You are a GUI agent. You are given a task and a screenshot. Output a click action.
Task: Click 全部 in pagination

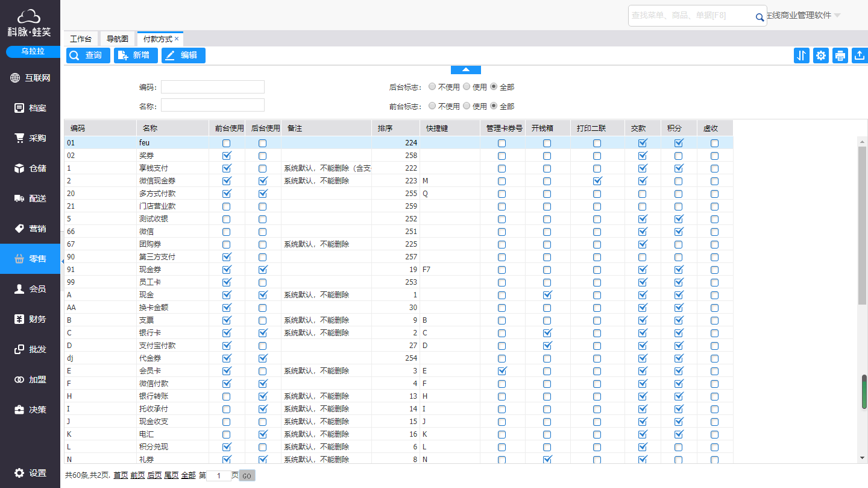tap(188, 475)
